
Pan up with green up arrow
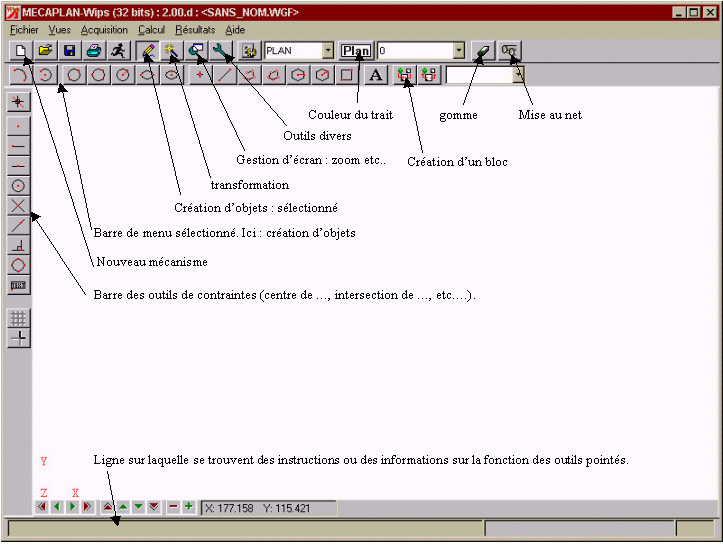tap(123, 507)
